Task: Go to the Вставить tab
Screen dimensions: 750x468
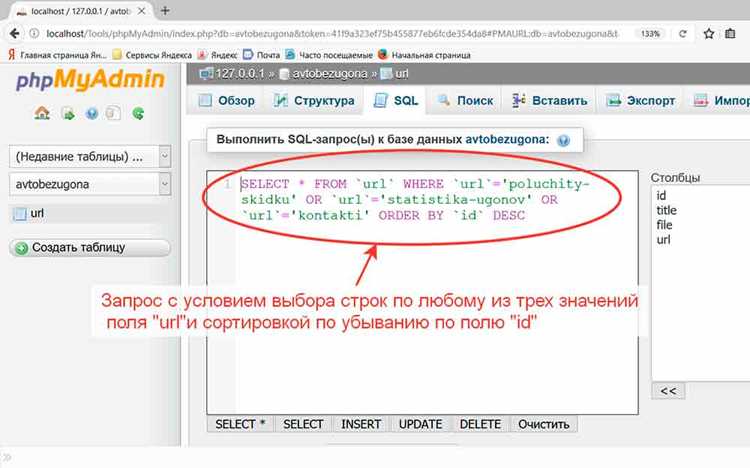Action: click(x=550, y=100)
